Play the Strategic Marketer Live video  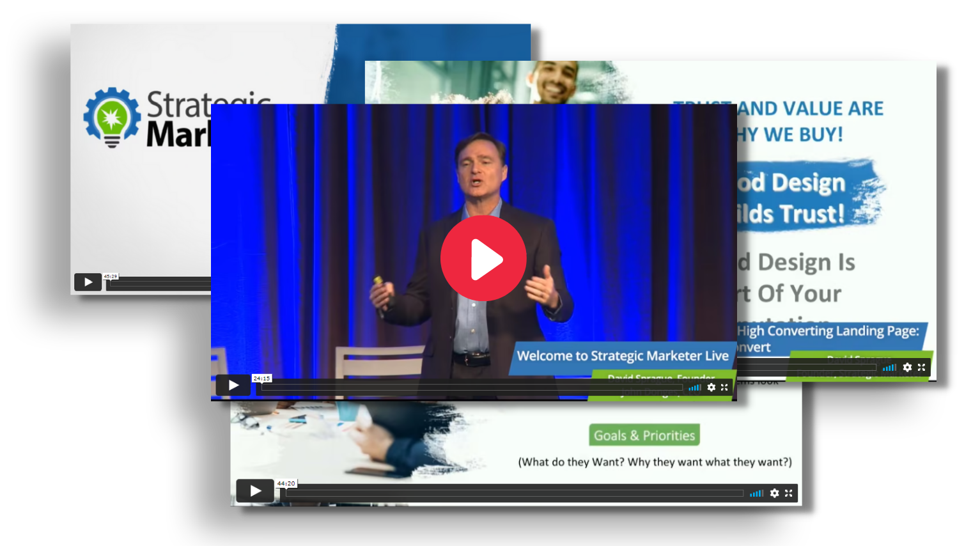pos(233,385)
